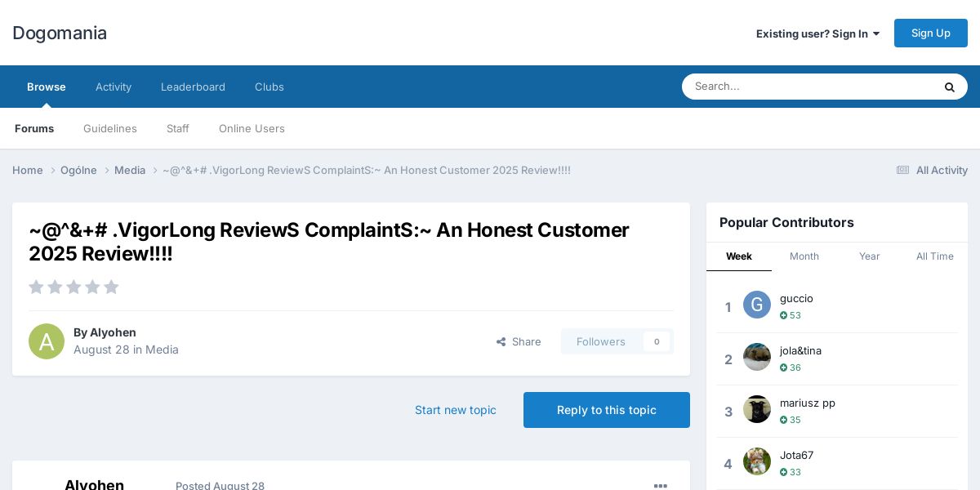The width and height of the screenshot is (980, 490).
Task: Click the Alyohen post author name
Action: coord(94,484)
